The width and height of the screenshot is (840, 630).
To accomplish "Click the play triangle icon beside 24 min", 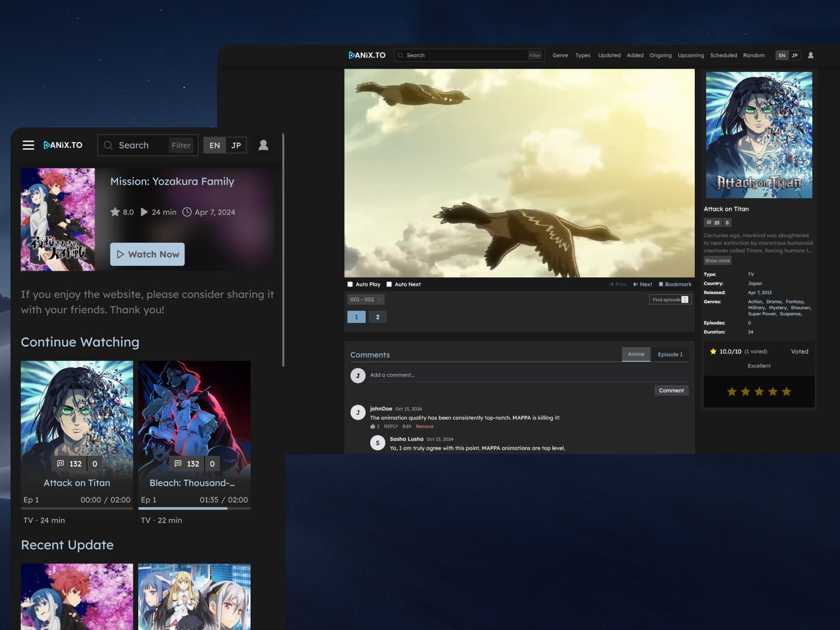I will tap(144, 212).
